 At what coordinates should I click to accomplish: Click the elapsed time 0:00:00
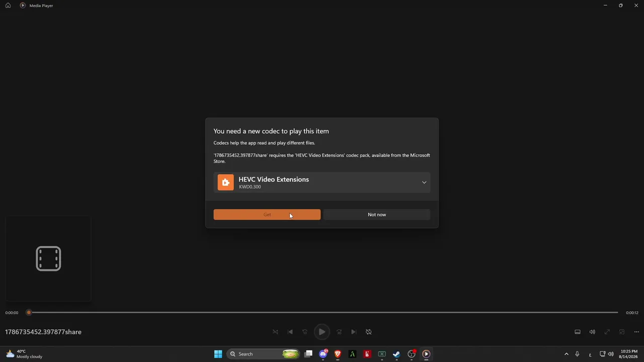12,313
